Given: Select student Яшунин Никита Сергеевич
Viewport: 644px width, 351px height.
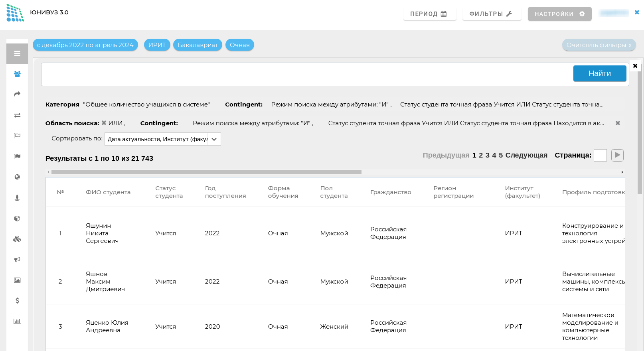Looking at the screenshot, I should click(102, 233).
